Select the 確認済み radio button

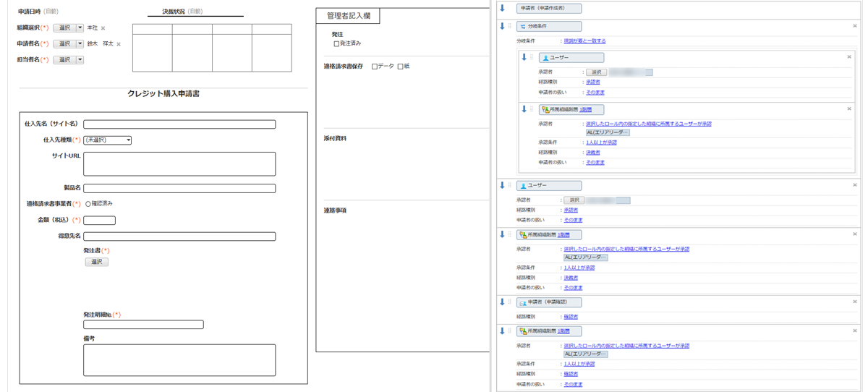click(88, 205)
